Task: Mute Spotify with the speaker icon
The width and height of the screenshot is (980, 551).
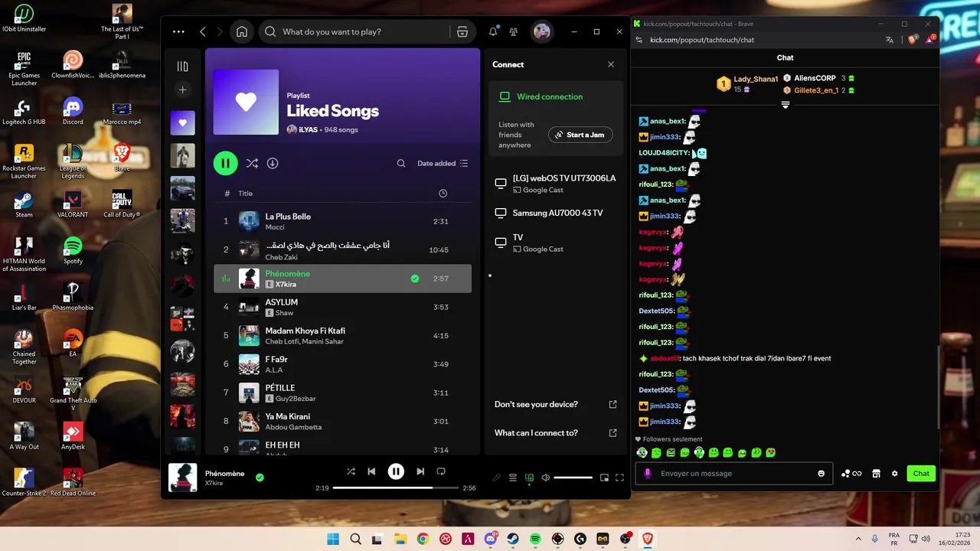Action: (546, 478)
